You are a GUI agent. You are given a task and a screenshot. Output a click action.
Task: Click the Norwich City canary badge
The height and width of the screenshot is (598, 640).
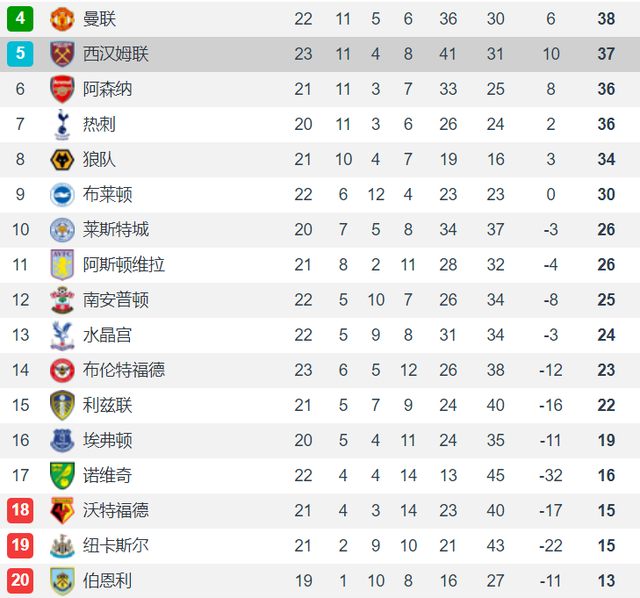pyautogui.click(x=62, y=476)
